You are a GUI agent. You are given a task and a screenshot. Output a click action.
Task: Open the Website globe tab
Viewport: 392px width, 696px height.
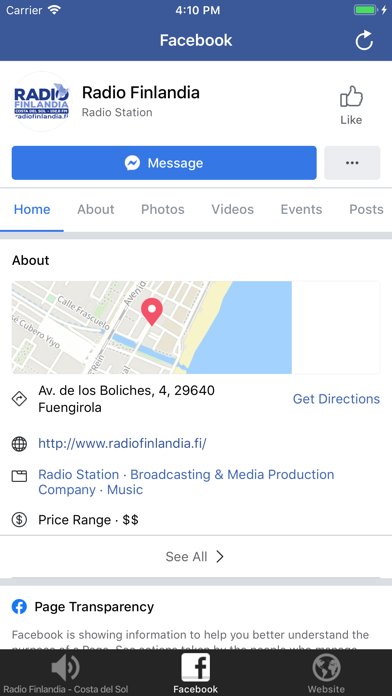coord(326,673)
